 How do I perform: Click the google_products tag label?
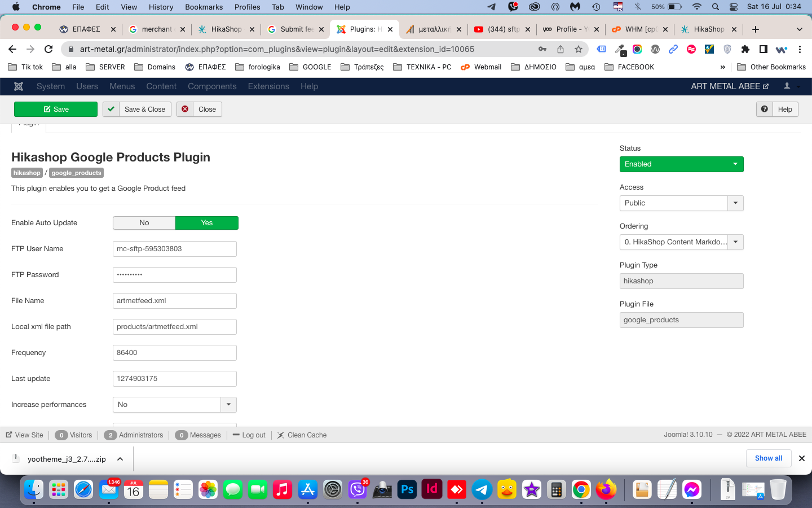76,173
